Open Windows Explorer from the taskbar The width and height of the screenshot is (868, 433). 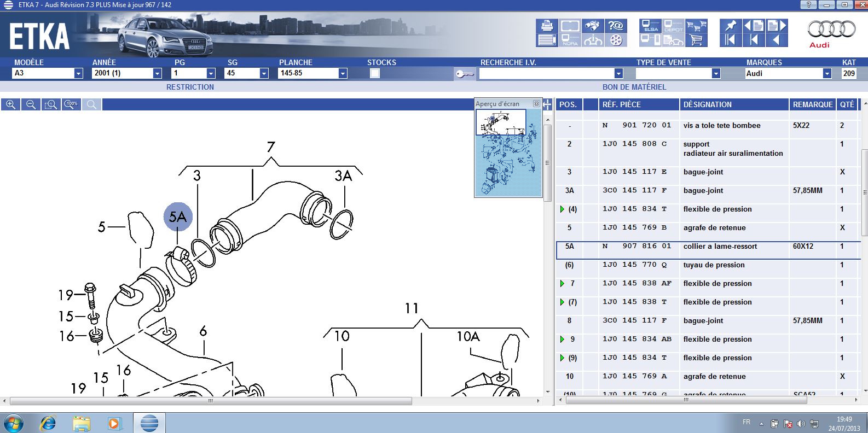point(82,423)
